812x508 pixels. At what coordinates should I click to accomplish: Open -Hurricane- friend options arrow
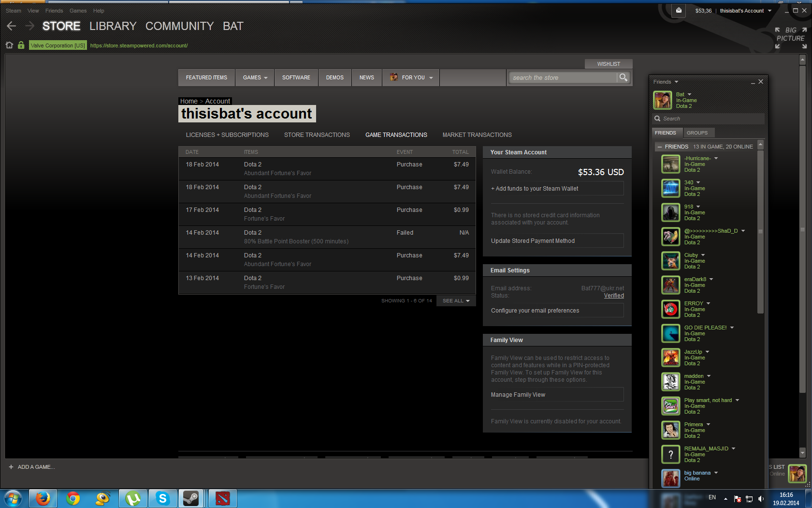[x=716, y=158]
